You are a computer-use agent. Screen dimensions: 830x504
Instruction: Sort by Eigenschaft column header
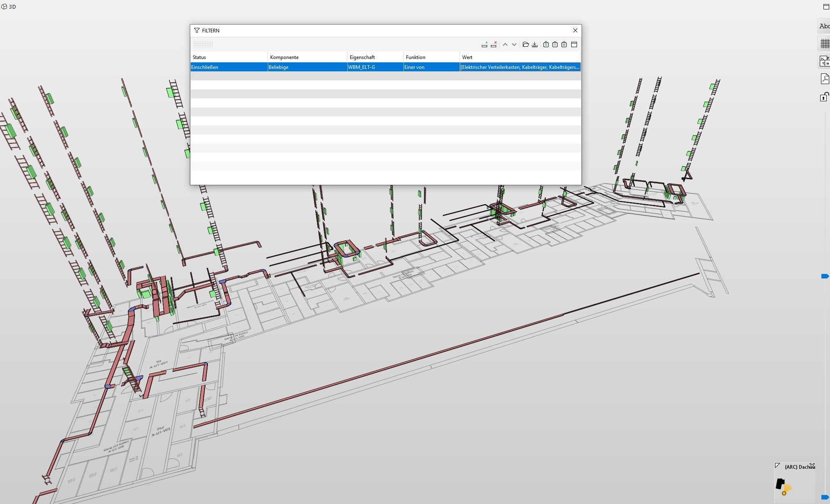click(375, 57)
